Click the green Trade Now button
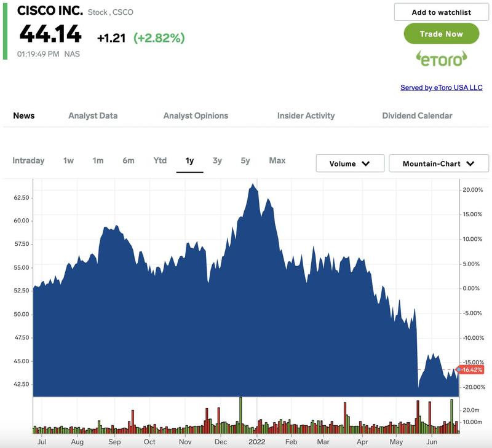 [441, 34]
